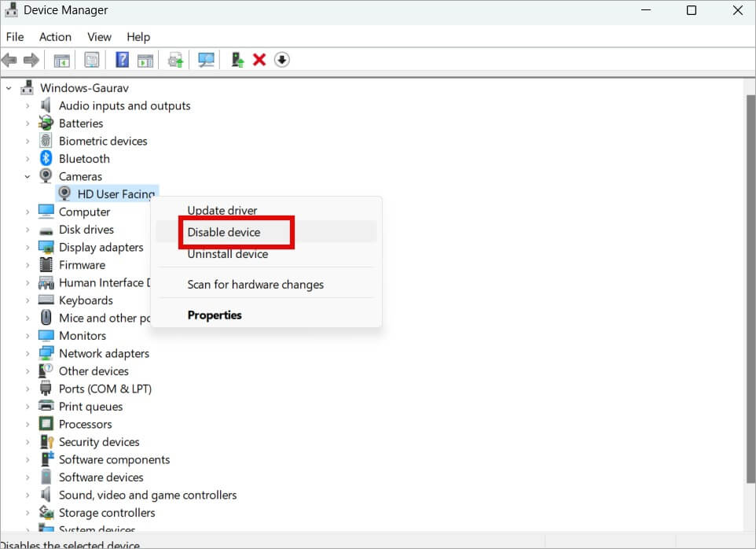Click the green enable device toolbar icon
Screen dimensions: 756x549
click(x=237, y=60)
